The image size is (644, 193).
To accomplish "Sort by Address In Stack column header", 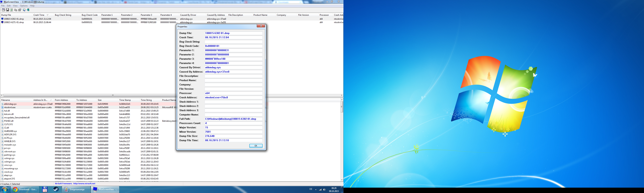I will [40, 100].
